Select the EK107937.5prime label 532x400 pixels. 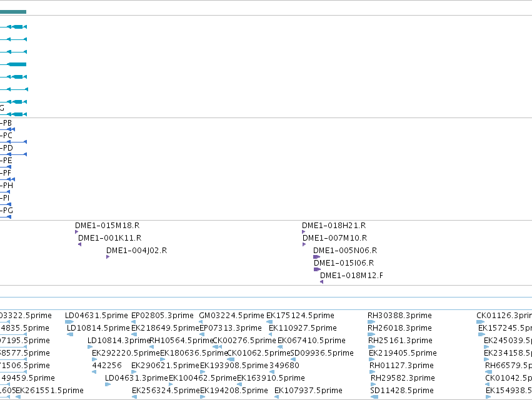(x=308, y=391)
